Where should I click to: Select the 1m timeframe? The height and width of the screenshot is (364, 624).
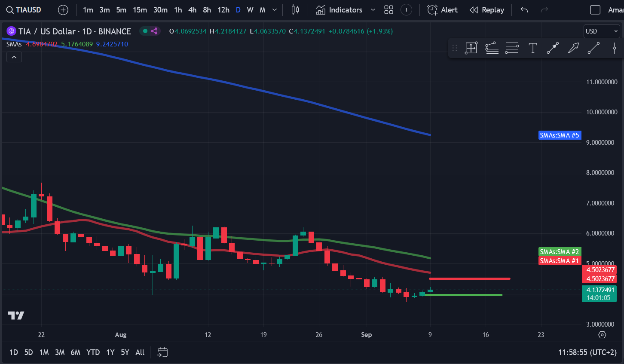pyautogui.click(x=88, y=10)
